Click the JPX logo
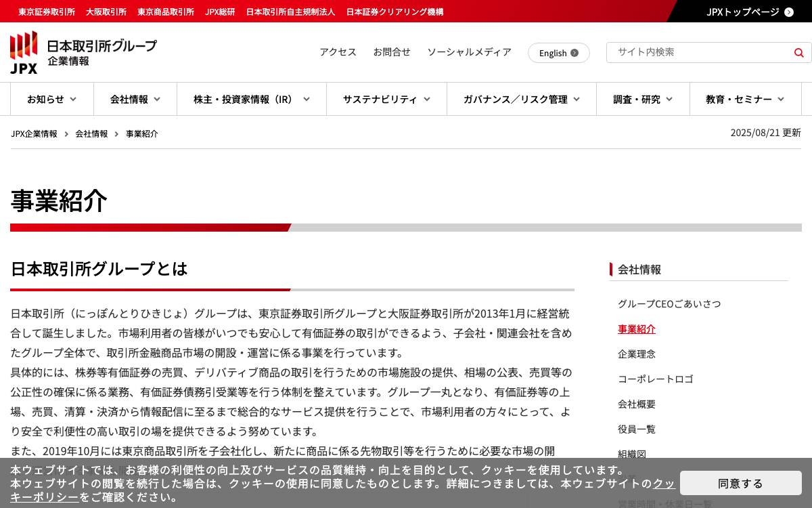 (24, 52)
